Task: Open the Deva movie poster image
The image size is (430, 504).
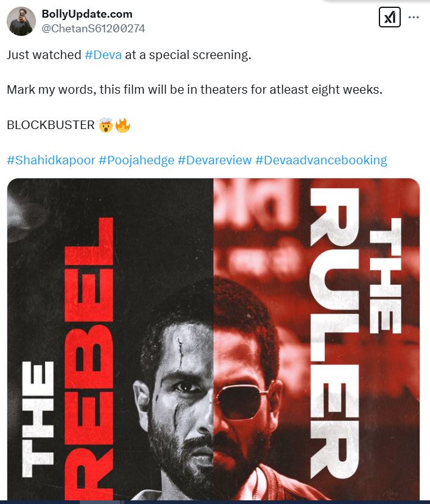Action: click(x=213, y=339)
